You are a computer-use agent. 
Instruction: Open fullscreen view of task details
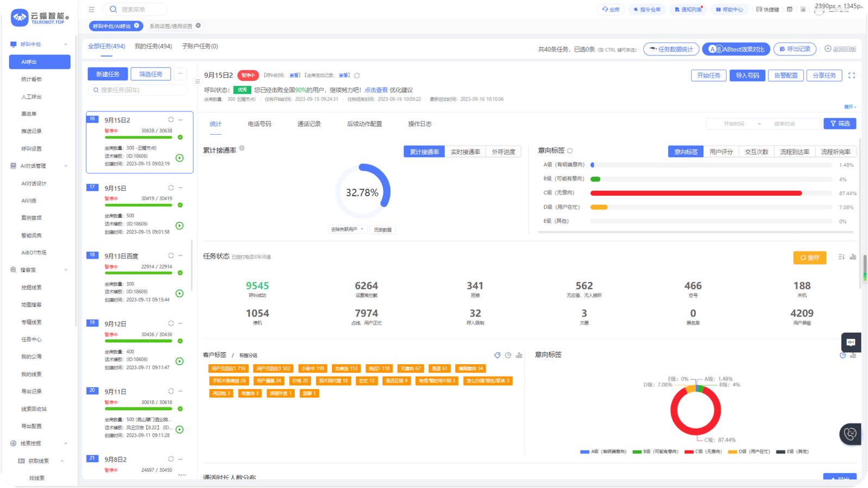coord(852,76)
